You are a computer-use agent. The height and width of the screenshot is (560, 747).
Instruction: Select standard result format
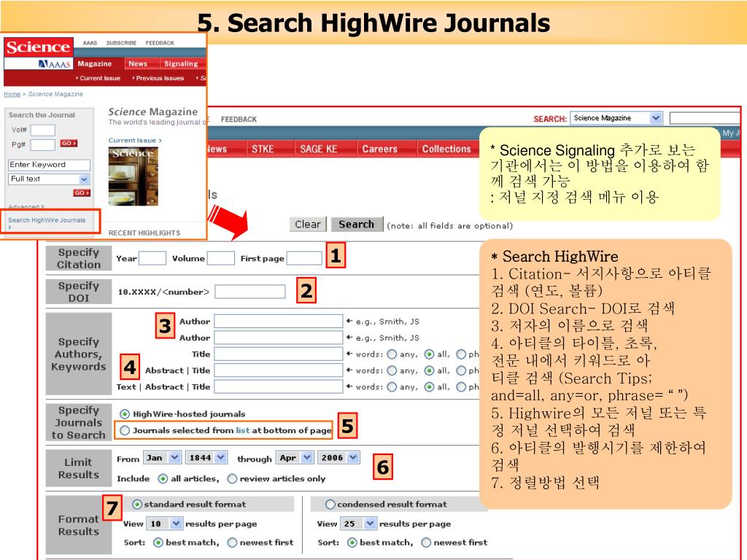click(x=137, y=505)
